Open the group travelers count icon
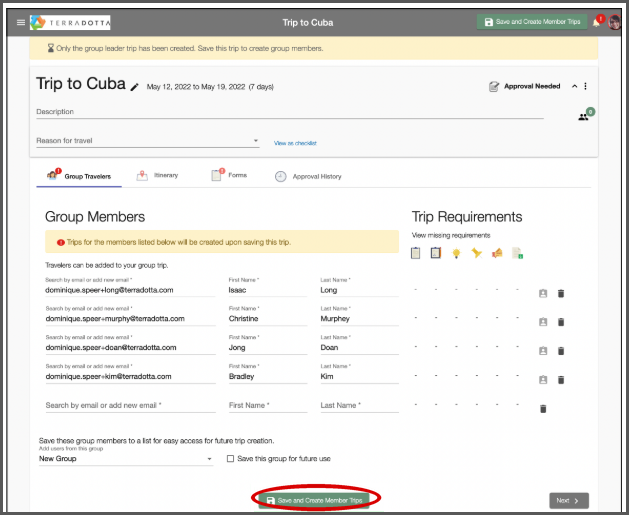Image resolution: width=629 pixels, height=515 pixels. click(x=583, y=117)
